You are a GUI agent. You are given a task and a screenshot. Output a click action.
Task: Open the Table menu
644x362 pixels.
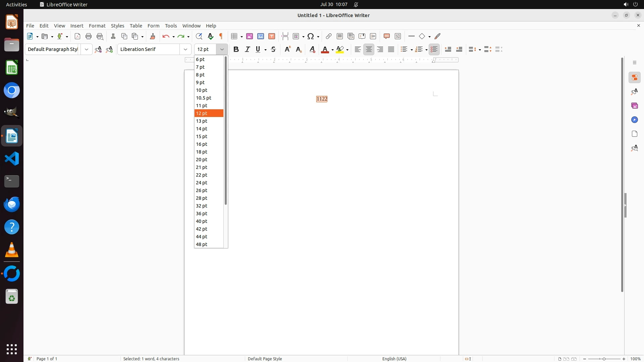[x=136, y=26]
